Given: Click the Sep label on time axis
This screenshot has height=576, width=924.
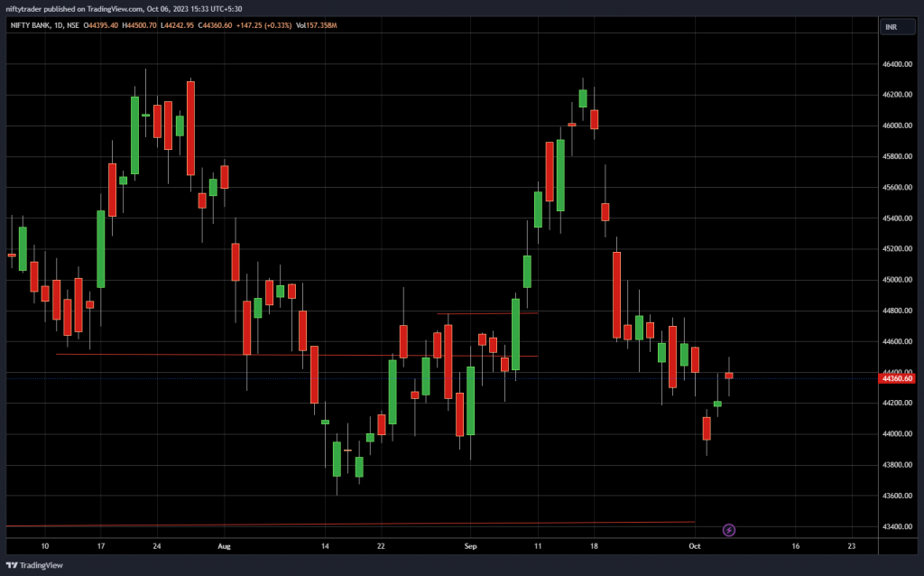Looking at the screenshot, I should (x=470, y=546).
